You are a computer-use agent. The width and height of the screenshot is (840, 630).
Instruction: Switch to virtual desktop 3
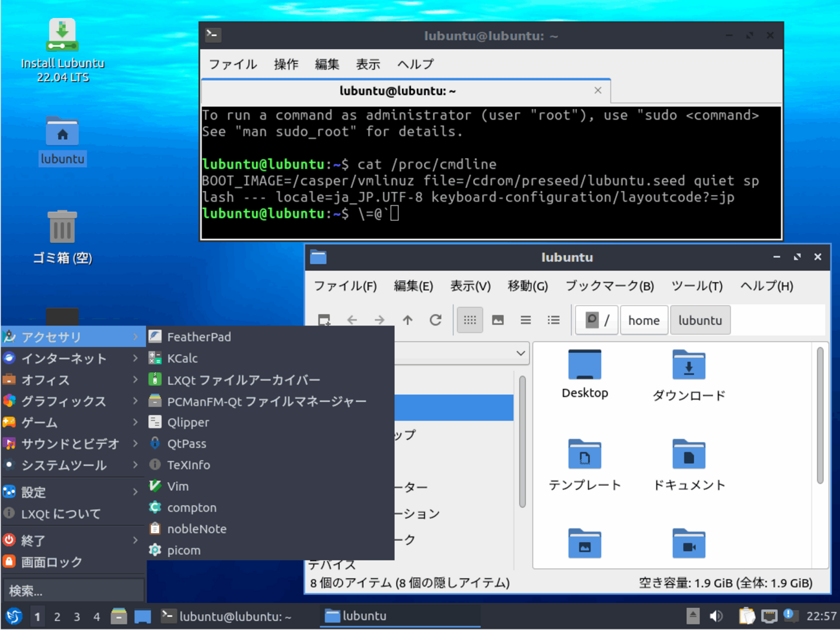(x=77, y=617)
